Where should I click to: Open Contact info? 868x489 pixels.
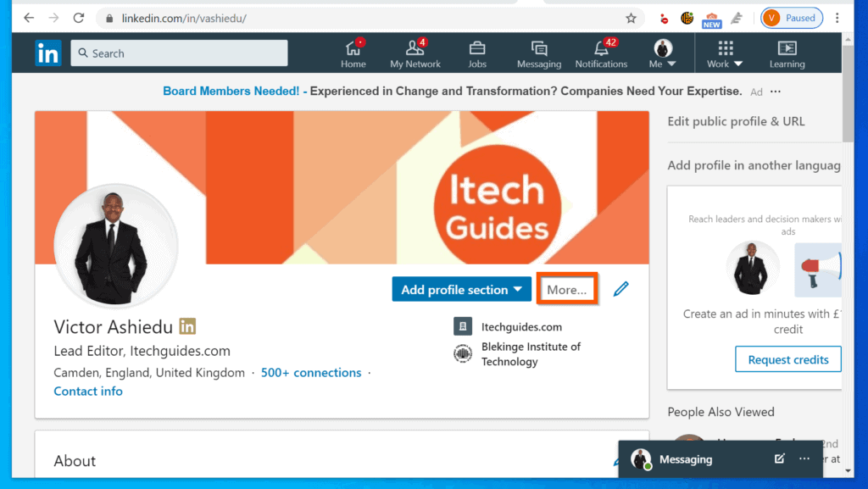[x=87, y=391]
